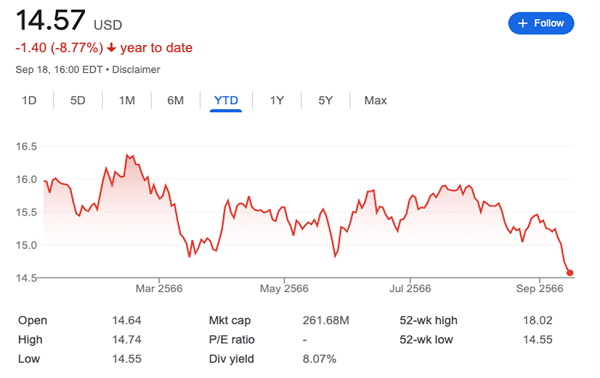This screenshot has width=600, height=378.
Task: Click the 14.5 y-axis label
Action: (x=26, y=278)
